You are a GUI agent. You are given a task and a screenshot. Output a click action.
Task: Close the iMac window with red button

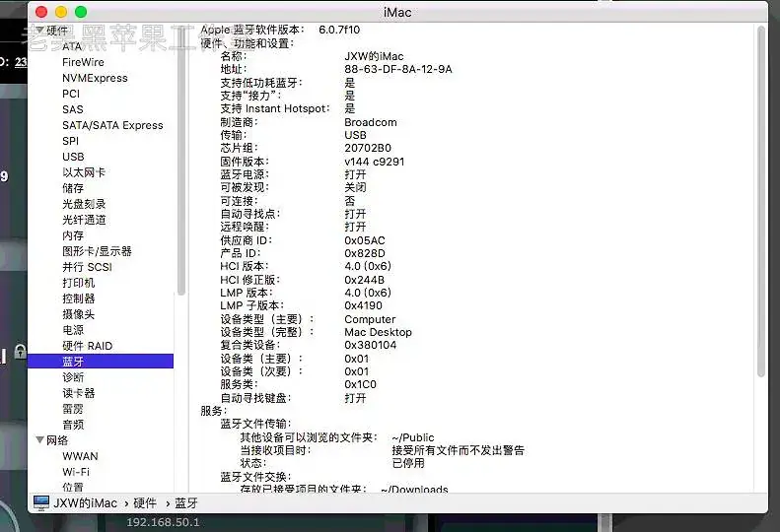41,12
